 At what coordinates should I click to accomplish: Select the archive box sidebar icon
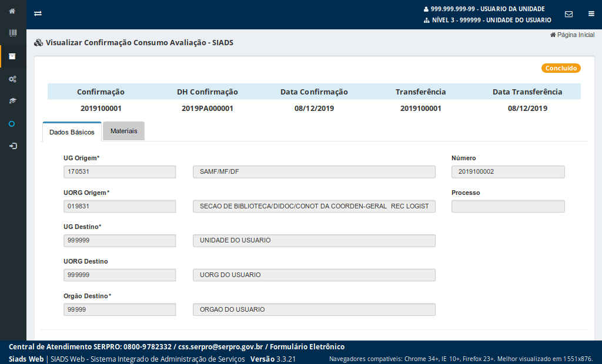point(12,56)
